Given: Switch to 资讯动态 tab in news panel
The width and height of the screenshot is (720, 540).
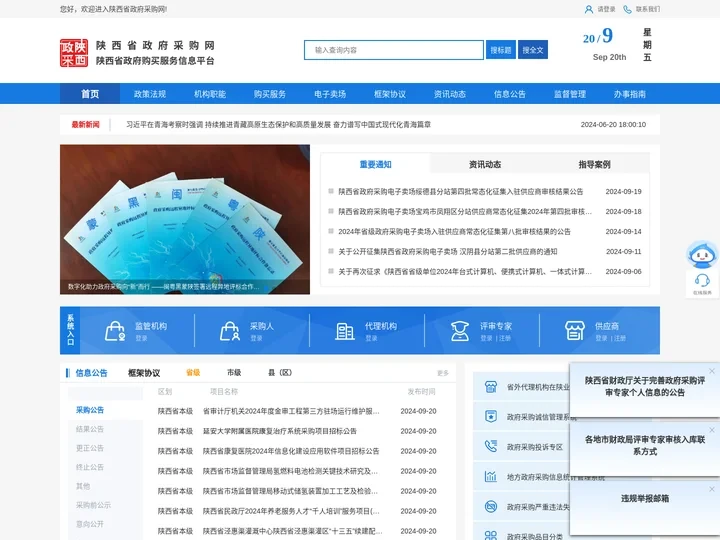Looking at the screenshot, I should click(x=485, y=164).
